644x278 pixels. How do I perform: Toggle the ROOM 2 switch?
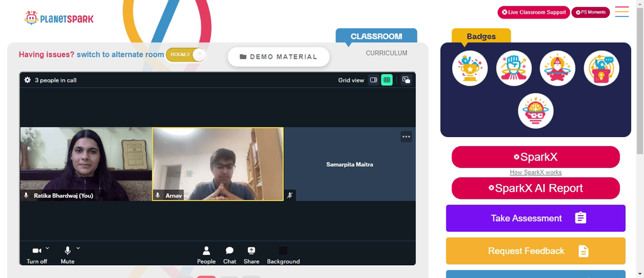(186, 55)
